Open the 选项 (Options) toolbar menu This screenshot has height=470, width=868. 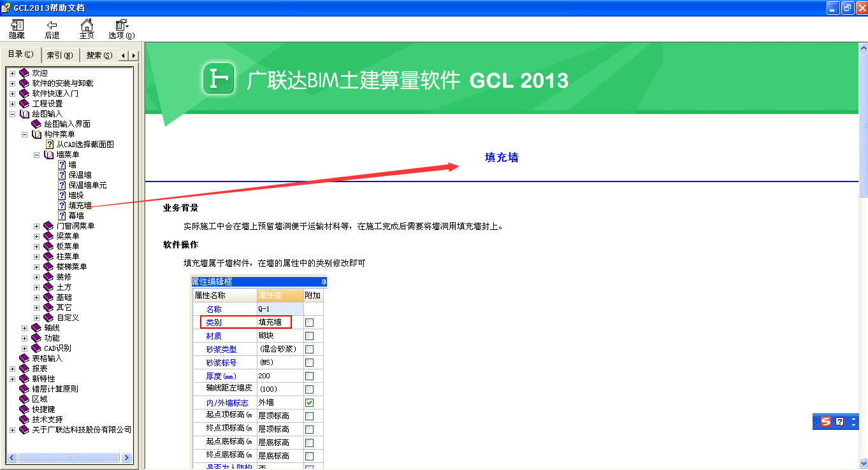122,29
